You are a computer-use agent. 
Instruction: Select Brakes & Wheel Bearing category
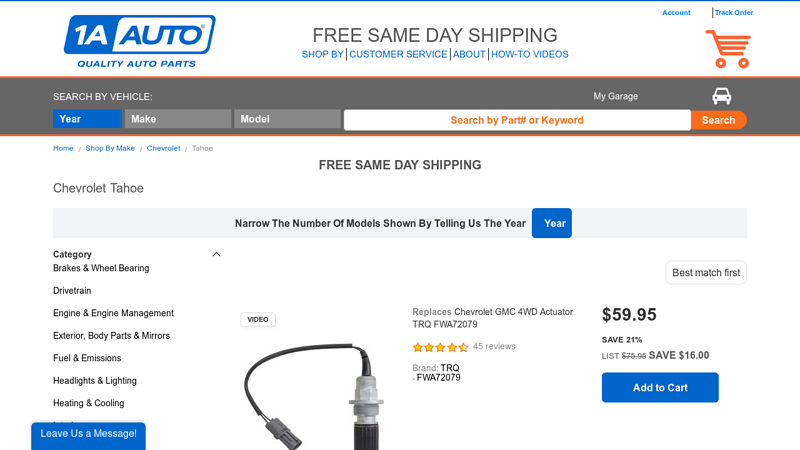click(101, 268)
